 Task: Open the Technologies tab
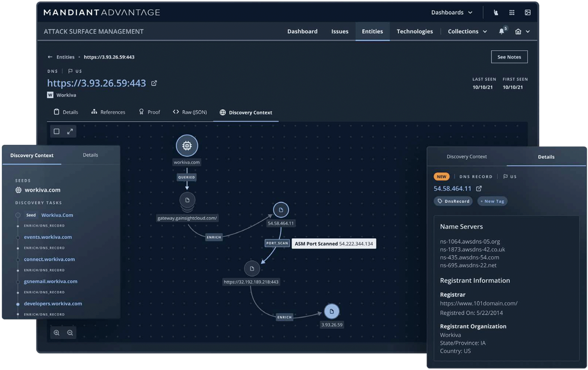pyautogui.click(x=415, y=31)
